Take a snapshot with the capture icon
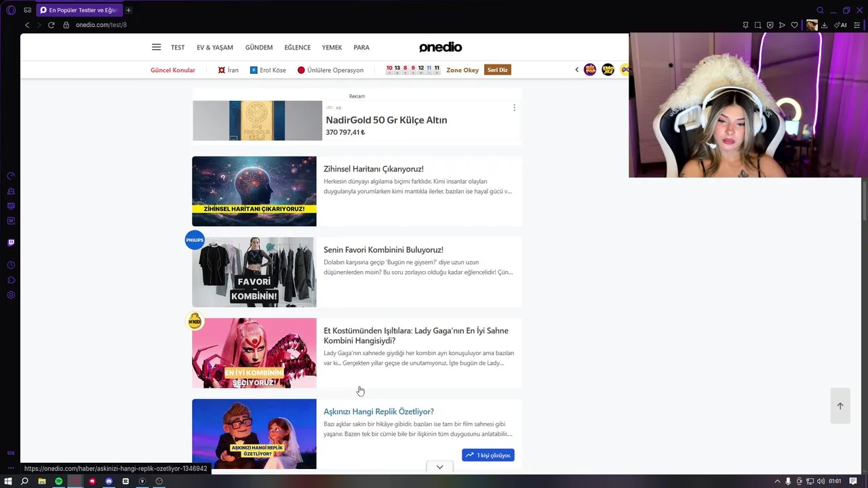Screen dimensions: 868x488 tap(757, 25)
